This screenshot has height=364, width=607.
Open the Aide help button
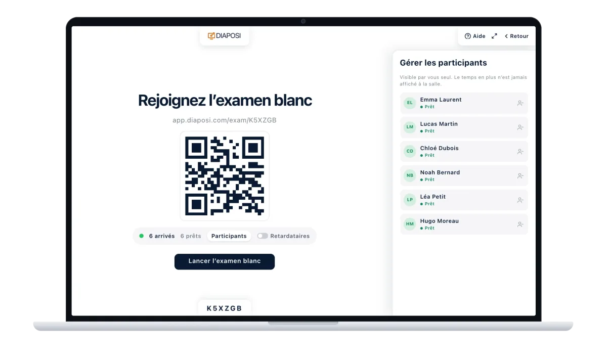coord(475,36)
